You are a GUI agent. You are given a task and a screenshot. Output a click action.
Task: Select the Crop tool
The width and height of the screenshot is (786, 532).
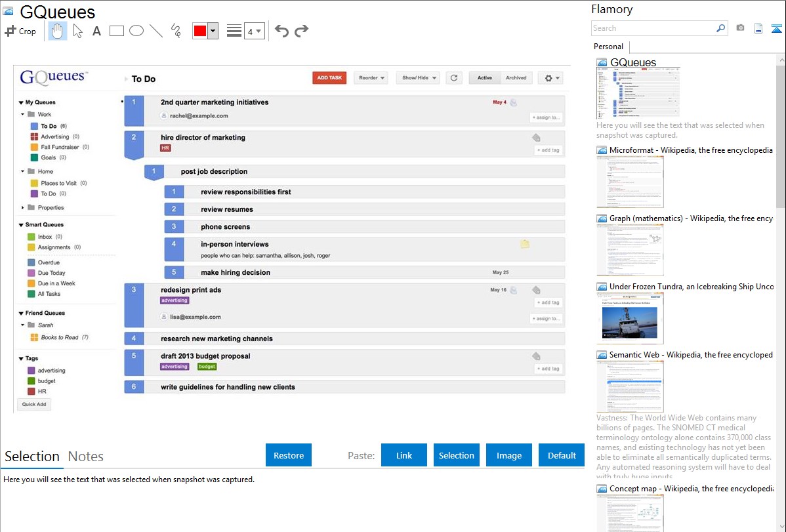coord(20,31)
